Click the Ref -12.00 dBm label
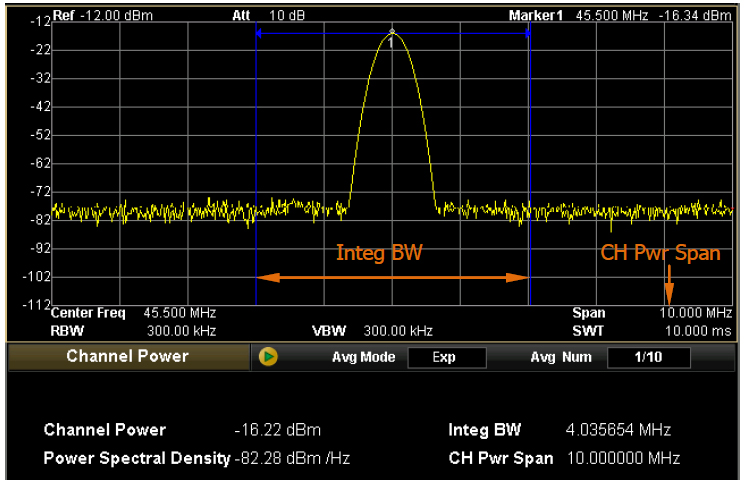Screen dimensions: 745x487 point(103,15)
